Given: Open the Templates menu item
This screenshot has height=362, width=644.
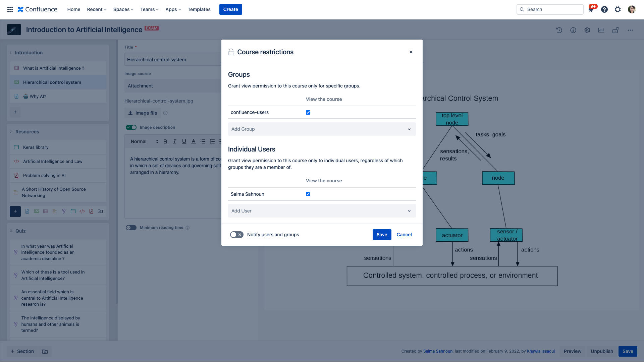Looking at the screenshot, I should (x=199, y=9).
